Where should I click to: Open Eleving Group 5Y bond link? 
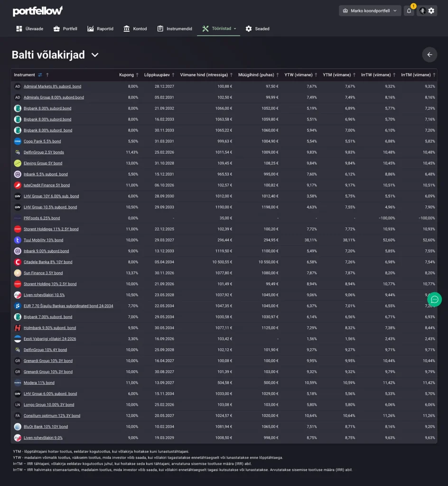click(43, 163)
